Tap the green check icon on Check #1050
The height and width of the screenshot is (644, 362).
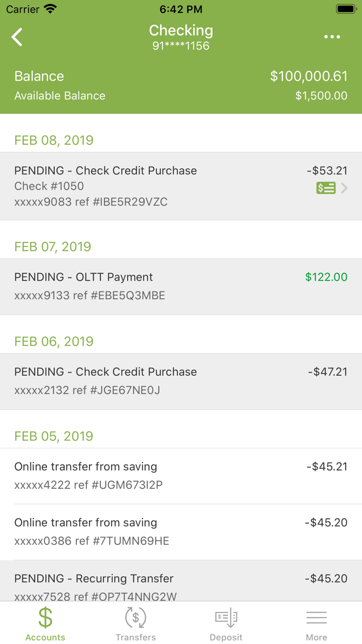pyautogui.click(x=326, y=188)
